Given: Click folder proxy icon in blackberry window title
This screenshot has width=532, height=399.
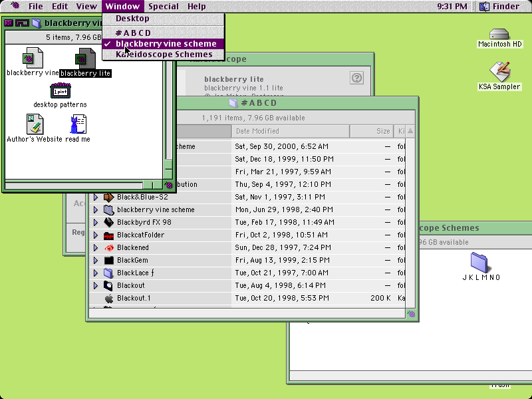Looking at the screenshot, I should tap(37, 23).
